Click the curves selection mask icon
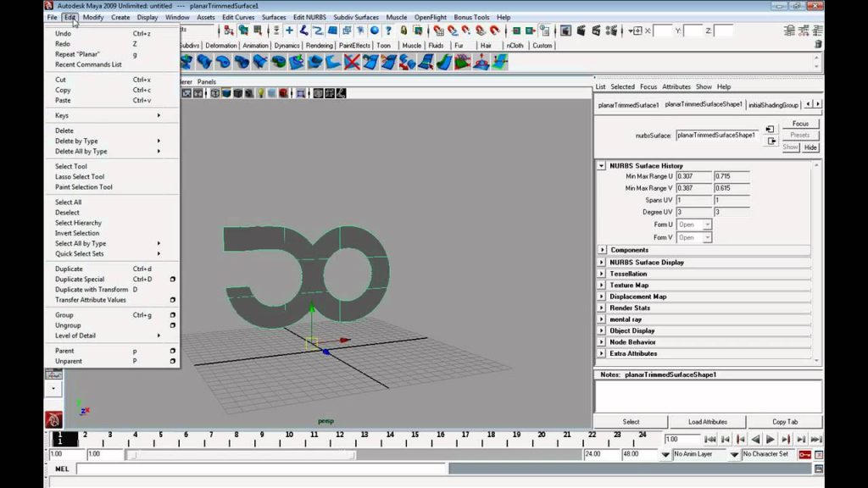 click(x=319, y=30)
